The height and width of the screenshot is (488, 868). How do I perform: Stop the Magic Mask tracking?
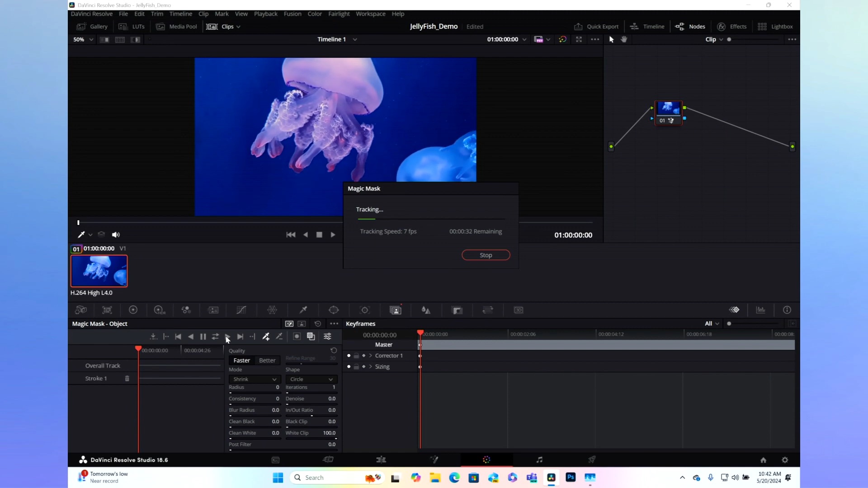pos(486,255)
